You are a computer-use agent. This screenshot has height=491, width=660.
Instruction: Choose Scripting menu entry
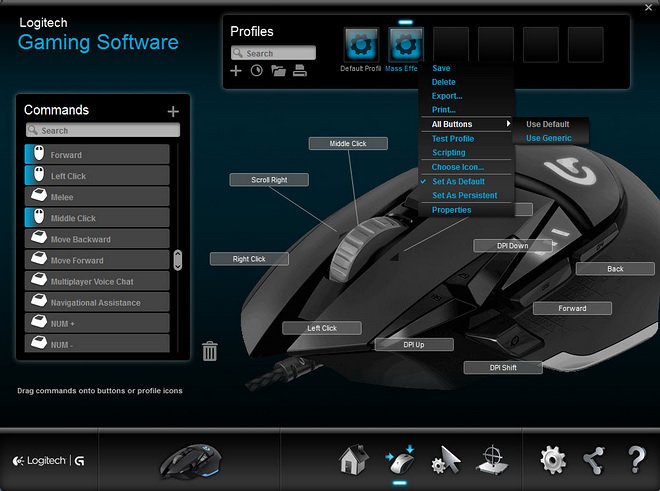coord(449,152)
